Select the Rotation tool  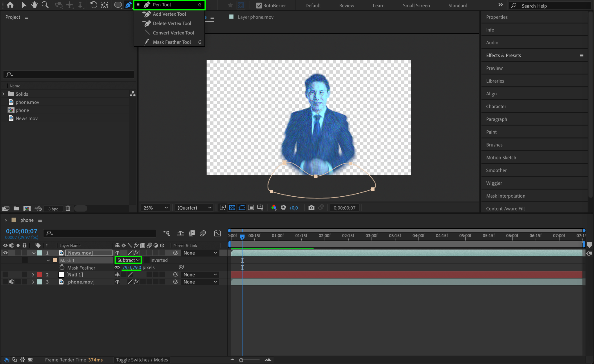coord(93,5)
